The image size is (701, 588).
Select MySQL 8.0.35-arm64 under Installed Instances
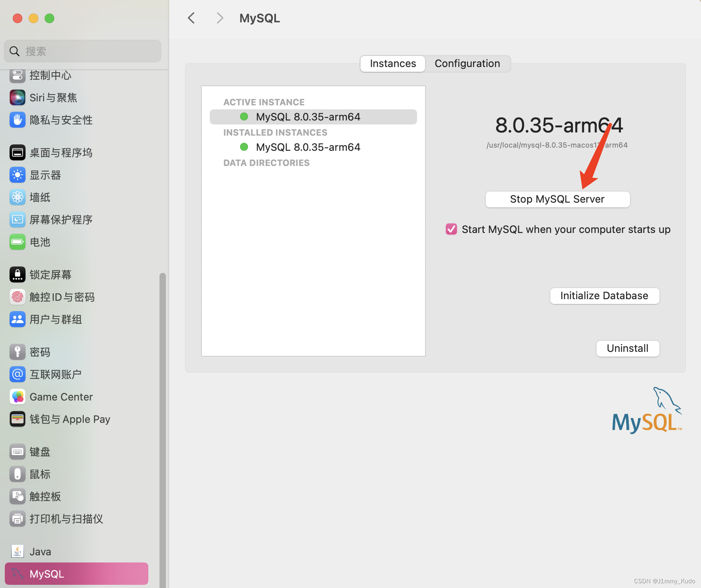tap(307, 147)
